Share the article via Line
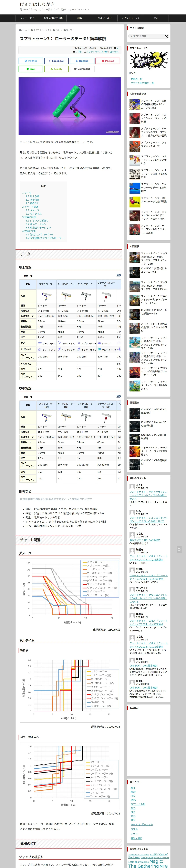This screenshot has height=868, width=186. click(31, 69)
